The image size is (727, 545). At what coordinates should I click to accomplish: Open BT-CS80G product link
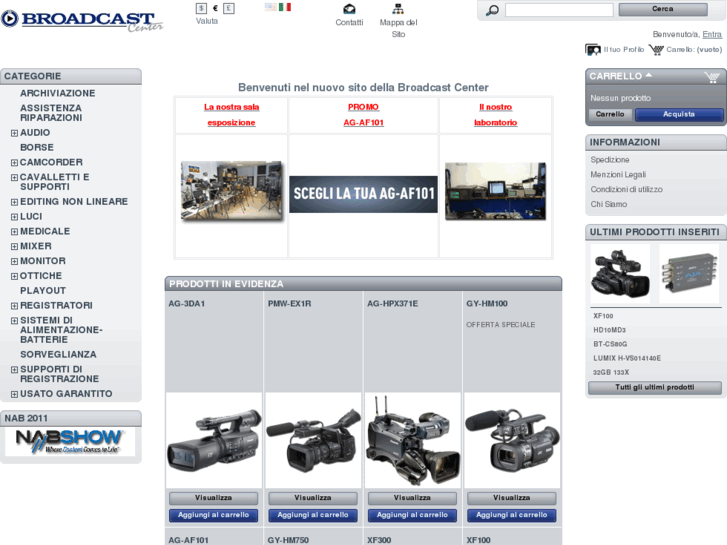tap(610, 344)
